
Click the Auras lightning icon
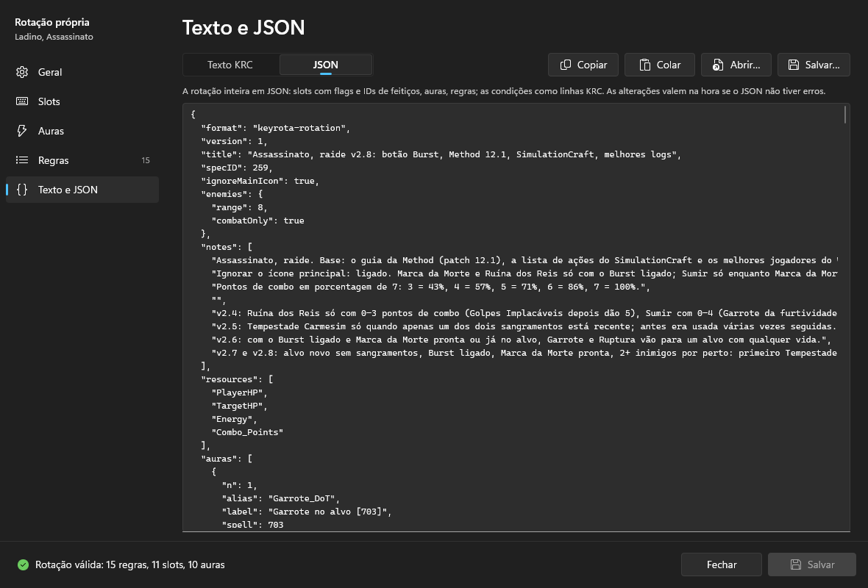(x=22, y=131)
